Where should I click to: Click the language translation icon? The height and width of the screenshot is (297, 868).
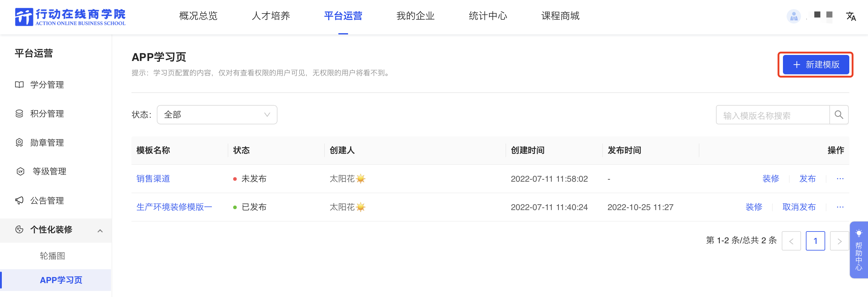pyautogui.click(x=851, y=16)
